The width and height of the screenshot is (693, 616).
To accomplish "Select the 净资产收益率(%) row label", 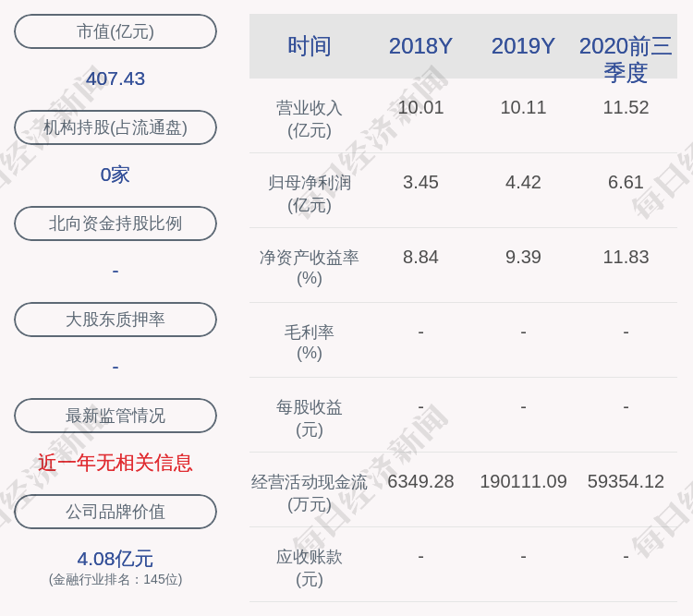I will 310,268.
